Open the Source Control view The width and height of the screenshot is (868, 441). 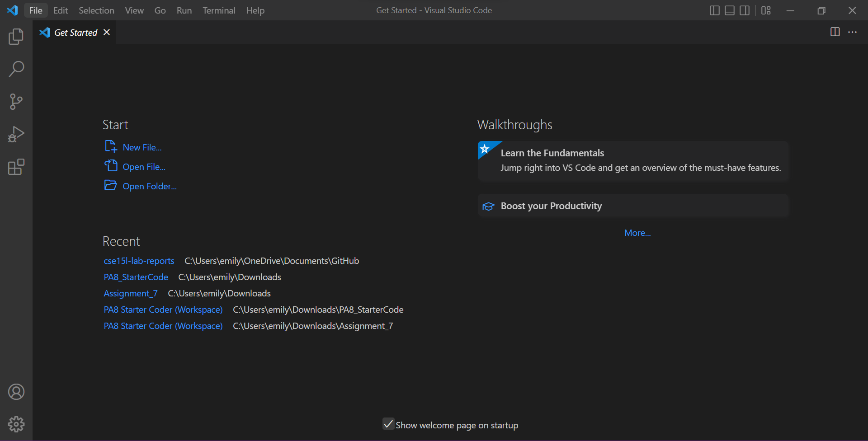[x=16, y=102]
